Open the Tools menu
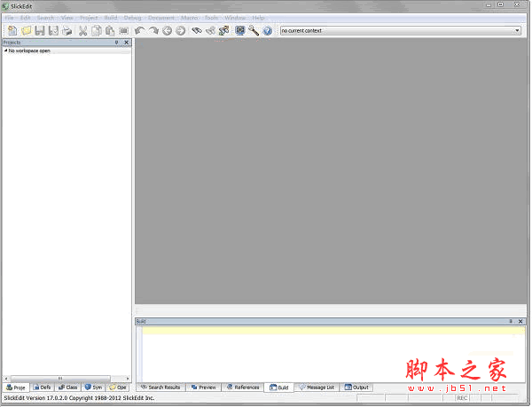Image resolution: width=532 pixels, height=407 pixels. (211, 18)
